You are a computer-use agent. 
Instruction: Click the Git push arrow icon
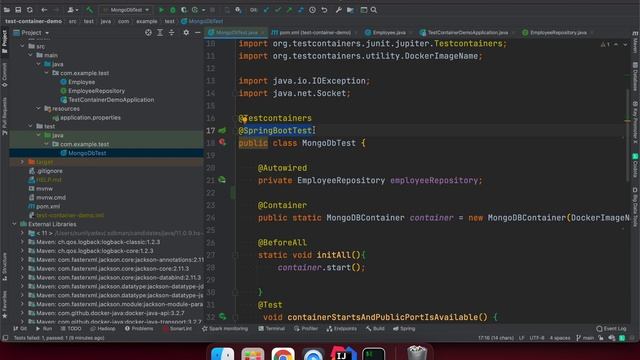289,10
